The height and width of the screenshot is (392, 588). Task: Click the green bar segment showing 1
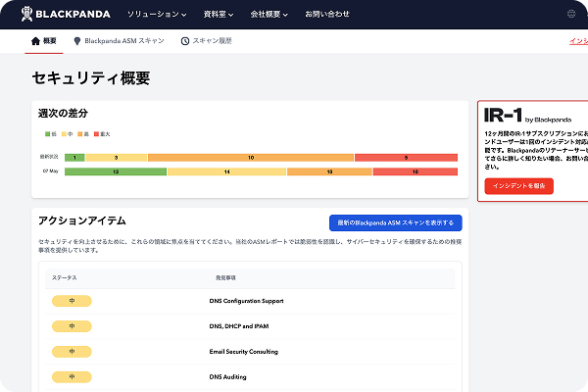(74, 158)
